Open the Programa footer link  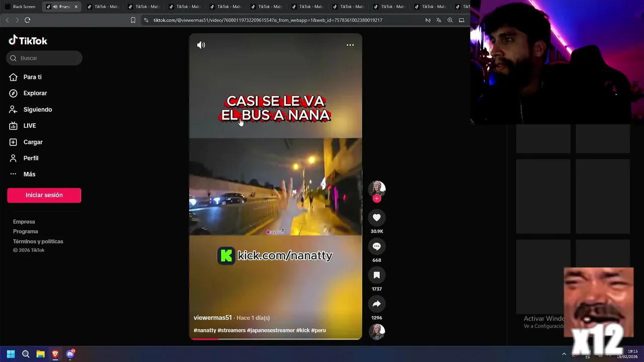[26, 232]
